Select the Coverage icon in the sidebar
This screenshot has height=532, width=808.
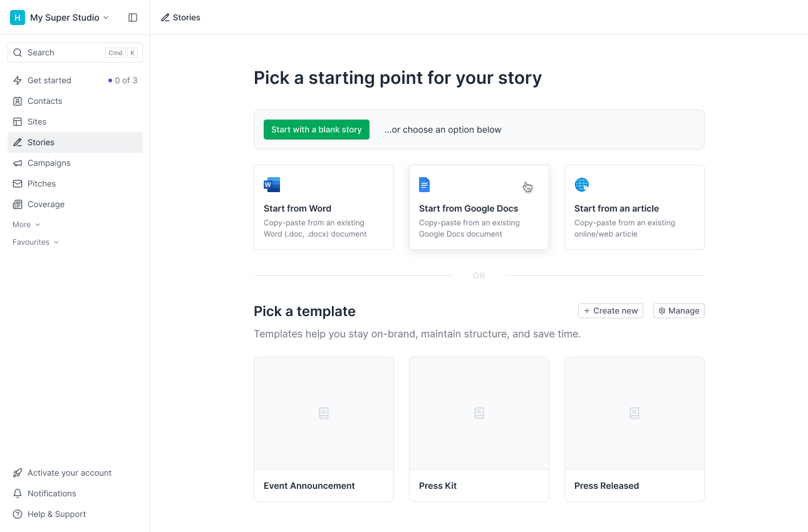pyautogui.click(x=18, y=204)
